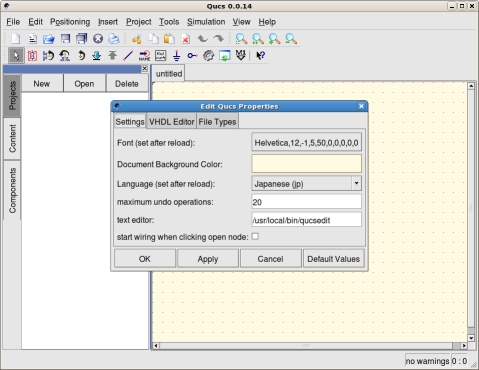
Task: Enable start wiring when clicking open node
Action: tap(255, 237)
